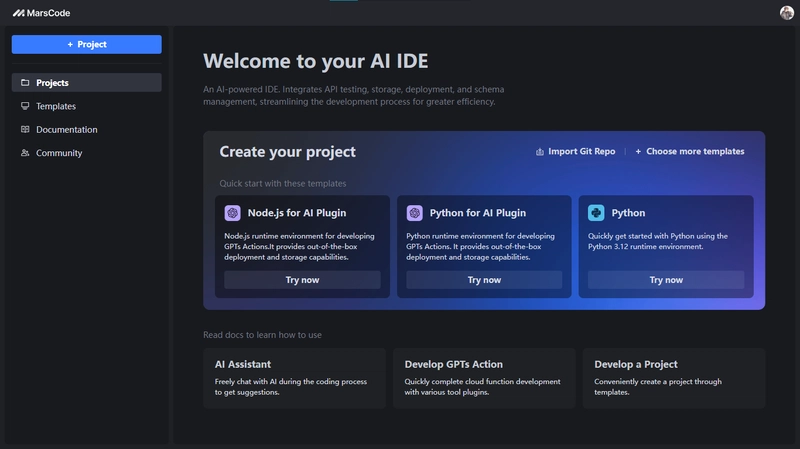800x449 pixels.
Task: Click the Node.js for AI Plugin icon
Action: (x=233, y=213)
